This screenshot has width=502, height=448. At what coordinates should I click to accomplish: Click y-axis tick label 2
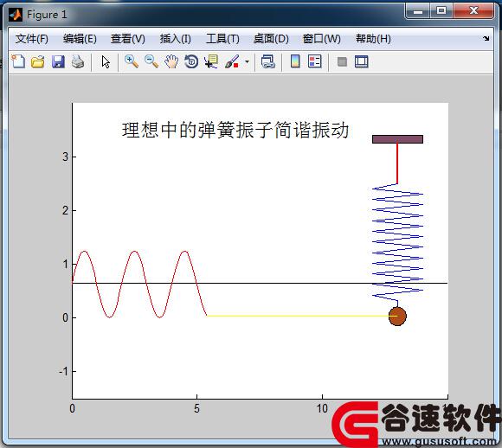click(x=65, y=210)
